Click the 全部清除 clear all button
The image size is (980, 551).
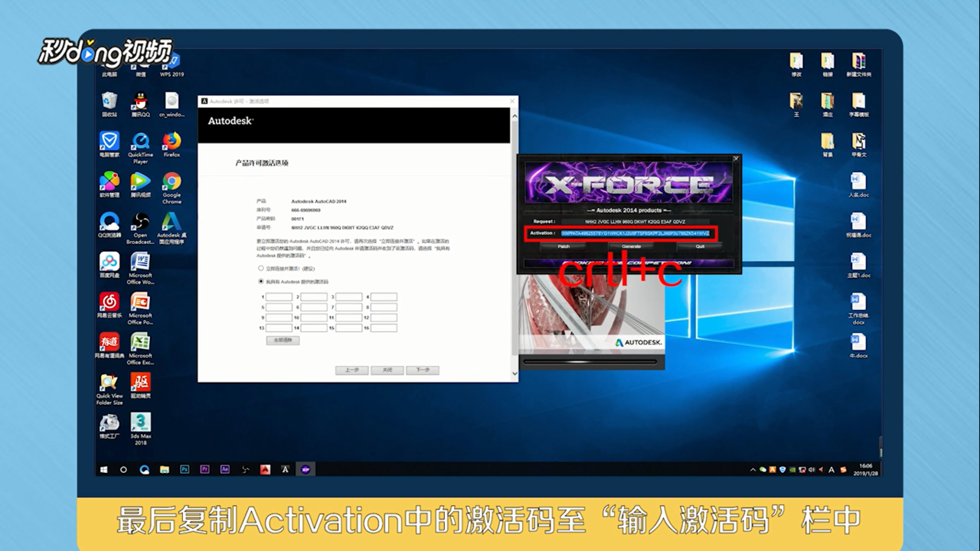pos(283,340)
